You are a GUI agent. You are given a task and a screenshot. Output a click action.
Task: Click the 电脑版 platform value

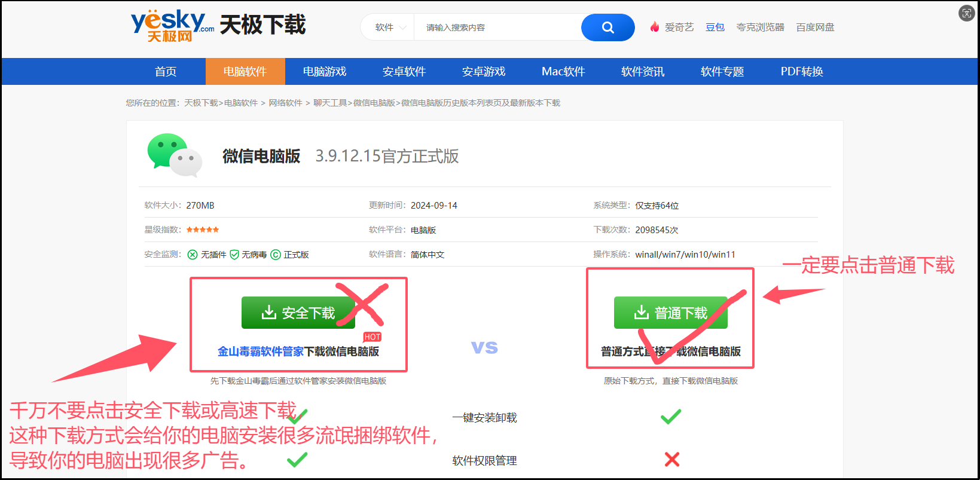click(x=423, y=230)
